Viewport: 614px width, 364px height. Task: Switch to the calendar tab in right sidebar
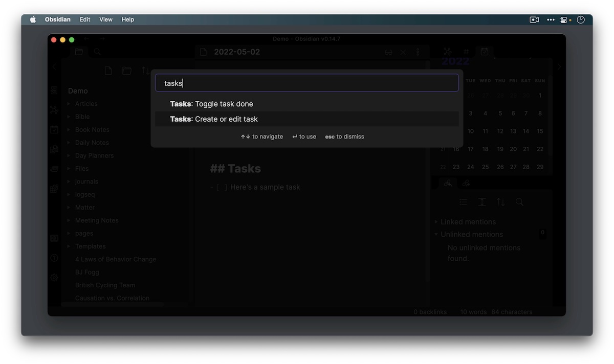[484, 52]
